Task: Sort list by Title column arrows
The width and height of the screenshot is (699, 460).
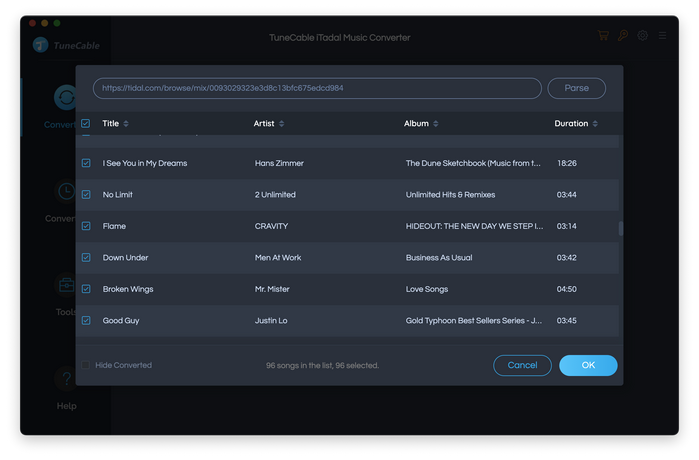Action: (126, 123)
